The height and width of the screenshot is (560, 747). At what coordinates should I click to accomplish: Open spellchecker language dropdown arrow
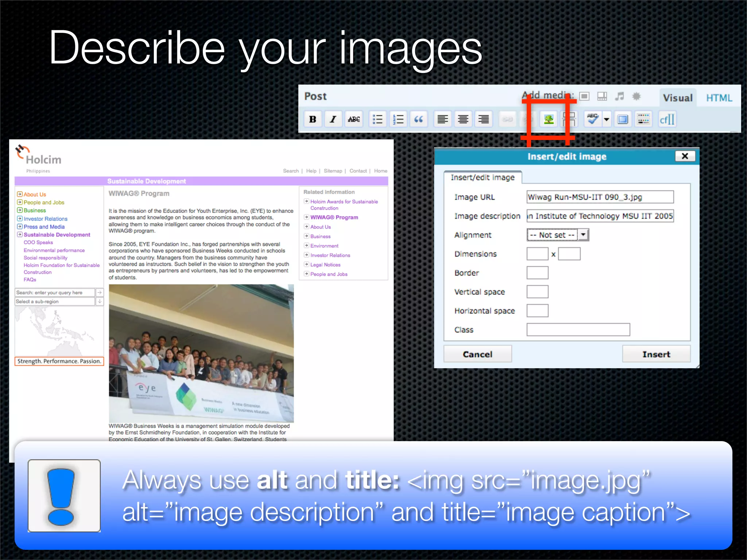click(x=606, y=119)
